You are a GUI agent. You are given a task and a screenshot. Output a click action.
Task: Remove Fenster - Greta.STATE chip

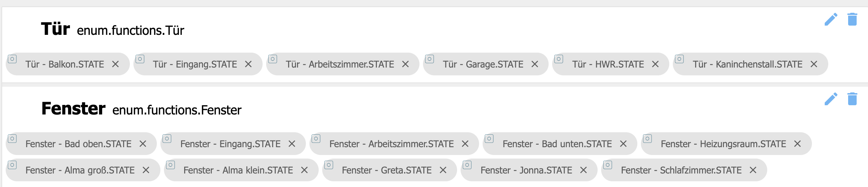443,170
